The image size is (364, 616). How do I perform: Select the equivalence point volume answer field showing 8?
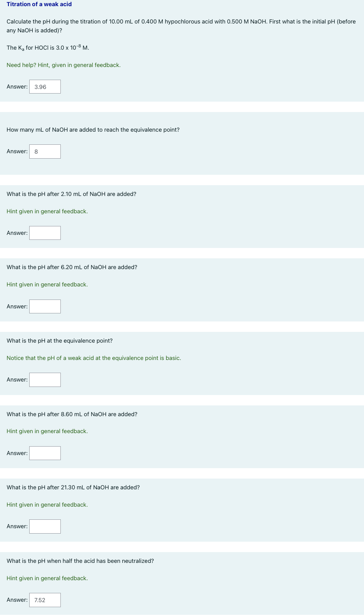[x=45, y=151]
